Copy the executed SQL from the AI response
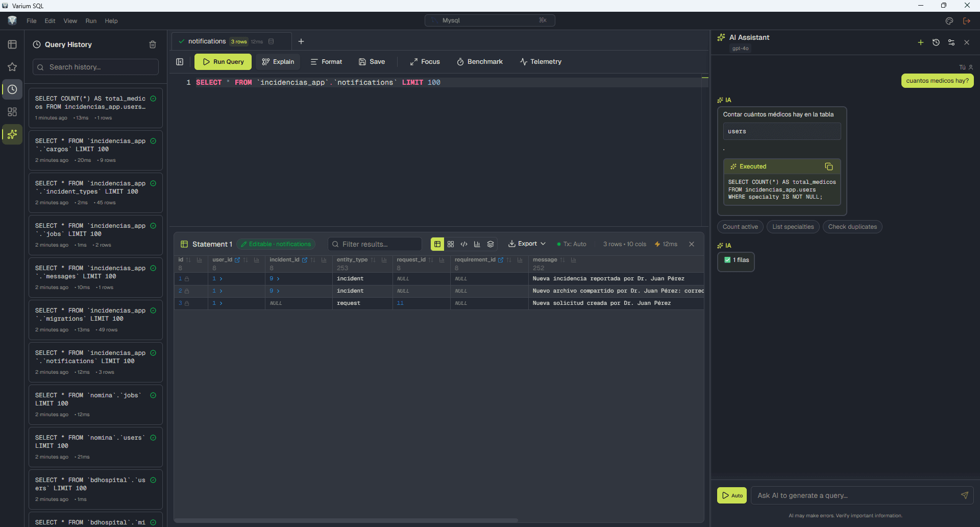Viewport: 980px width, 527px height. (828, 166)
